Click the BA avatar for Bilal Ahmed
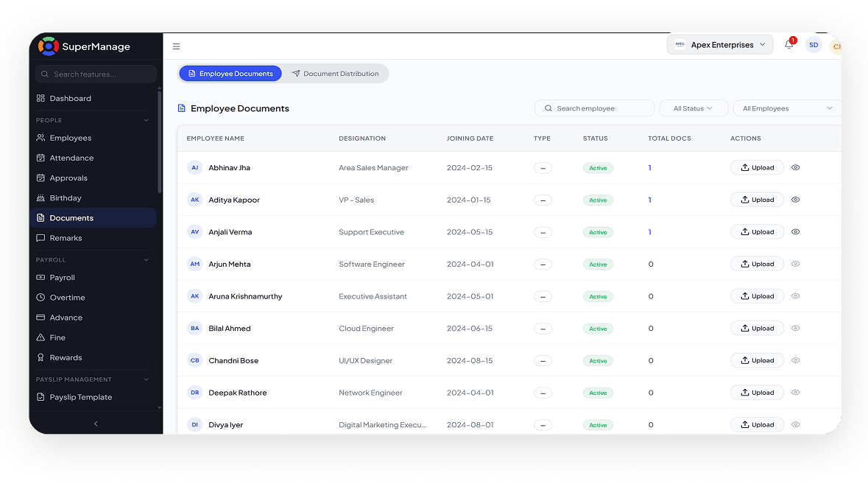This screenshot has height=484, width=868. coord(195,329)
